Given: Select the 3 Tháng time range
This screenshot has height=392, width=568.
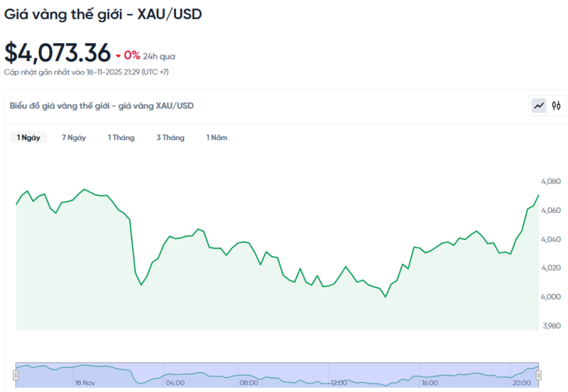Looking at the screenshot, I should pos(170,138).
